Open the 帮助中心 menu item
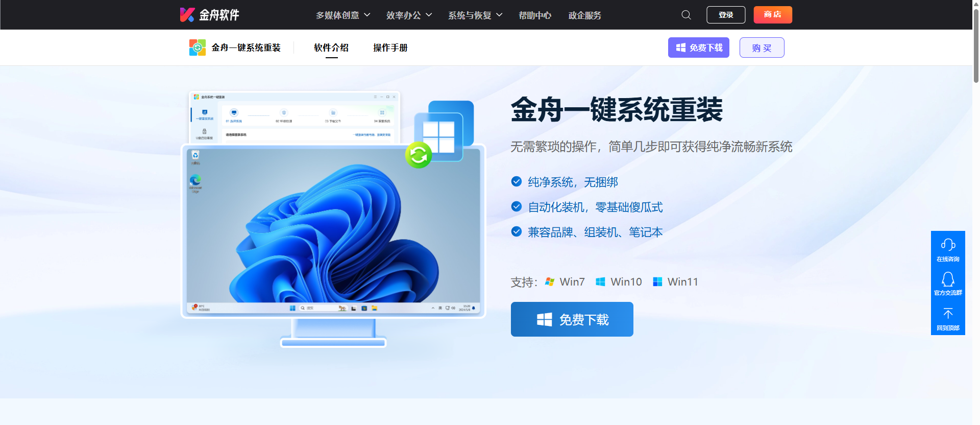The width and height of the screenshot is (980, 425). point(535,15)
